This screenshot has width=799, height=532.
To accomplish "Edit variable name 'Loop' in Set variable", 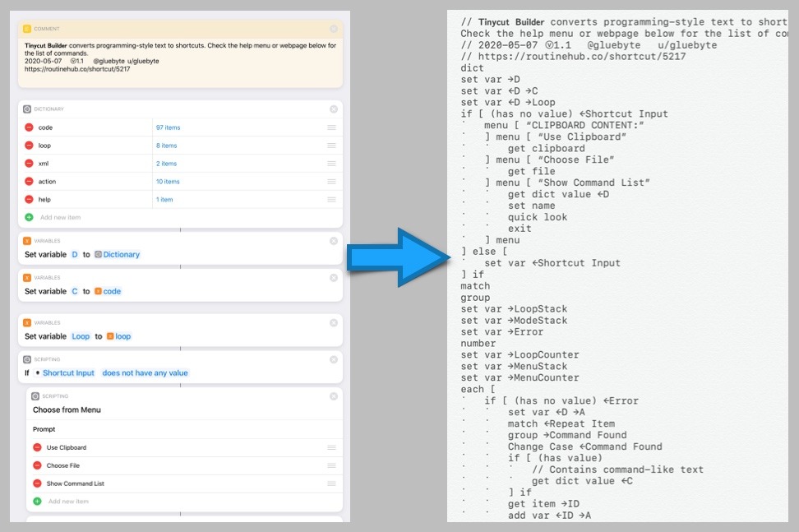I will [81, 336].
